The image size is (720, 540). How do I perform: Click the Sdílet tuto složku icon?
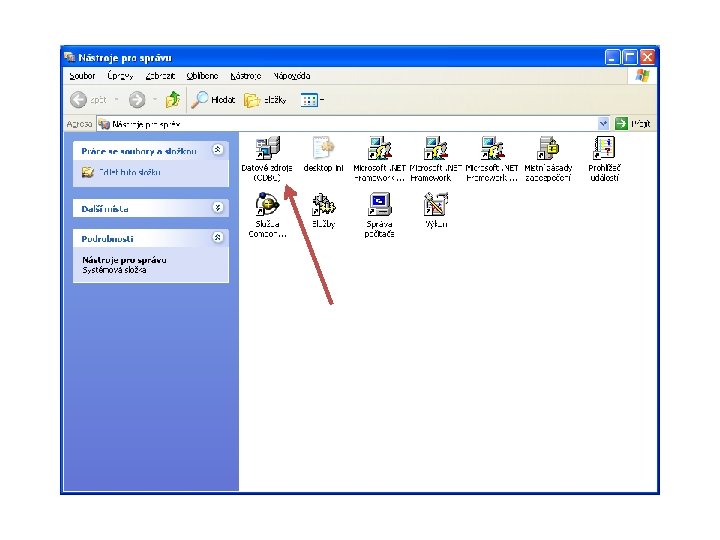(x=88, y=173)
